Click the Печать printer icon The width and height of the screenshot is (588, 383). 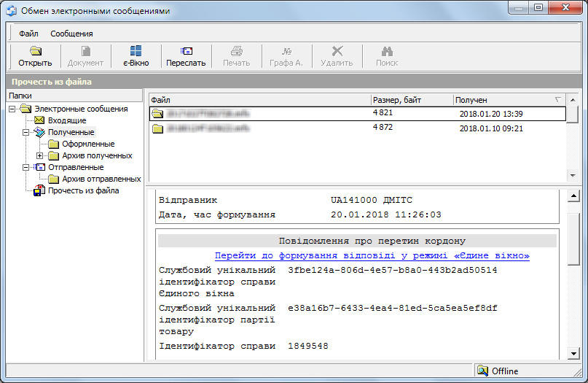click(x=237, y=50)
